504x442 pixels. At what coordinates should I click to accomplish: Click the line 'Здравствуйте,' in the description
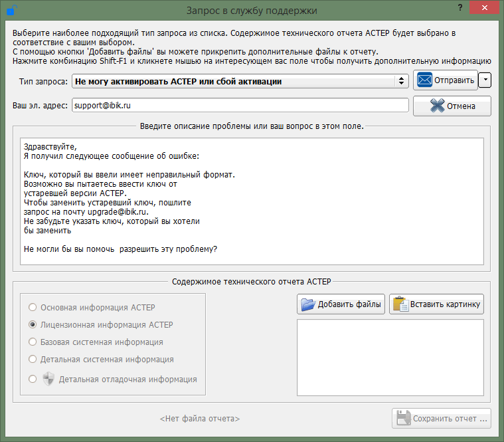(50, 147)
